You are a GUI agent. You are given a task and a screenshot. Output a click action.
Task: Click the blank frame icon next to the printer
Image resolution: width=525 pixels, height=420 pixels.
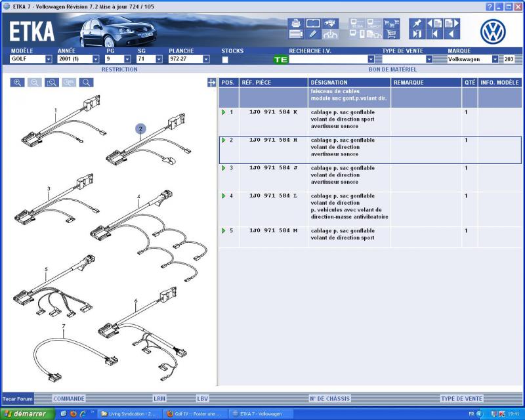(313, 24)
